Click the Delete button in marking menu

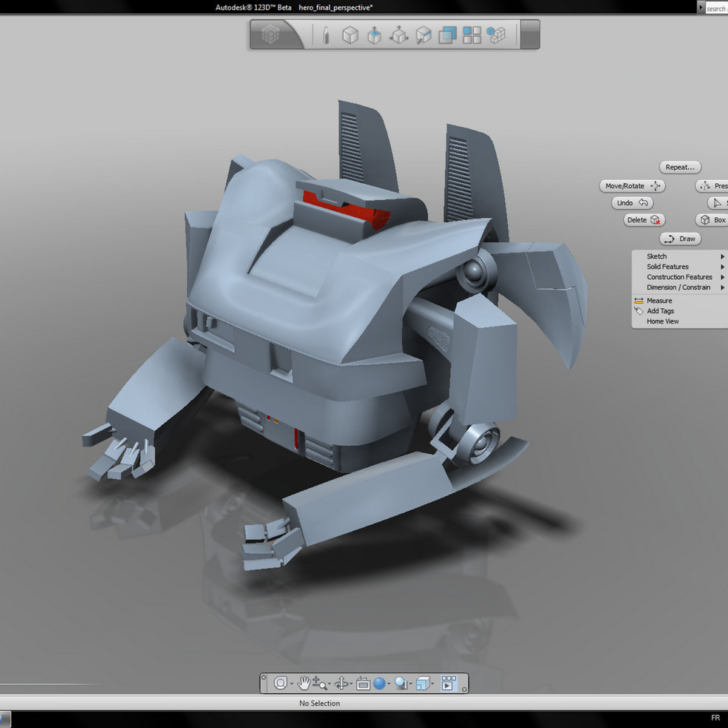(644, 220)
